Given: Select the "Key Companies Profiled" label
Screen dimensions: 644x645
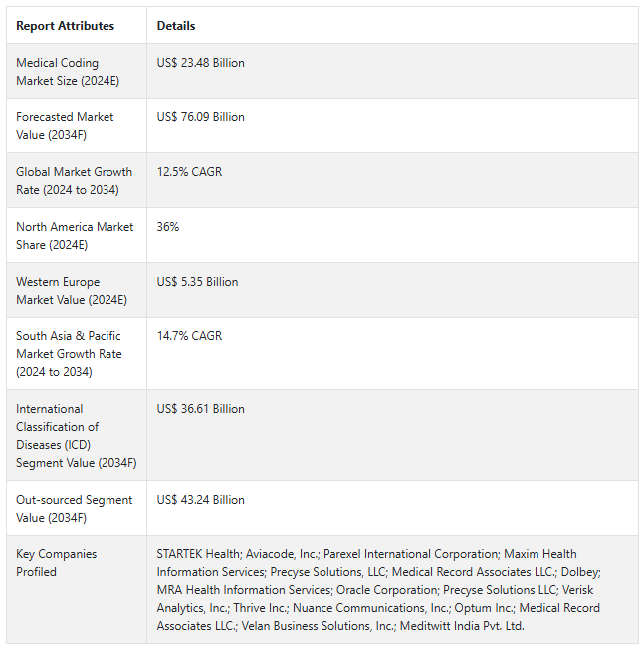Looking at the screenshot, I should click(x=56, y=563).
